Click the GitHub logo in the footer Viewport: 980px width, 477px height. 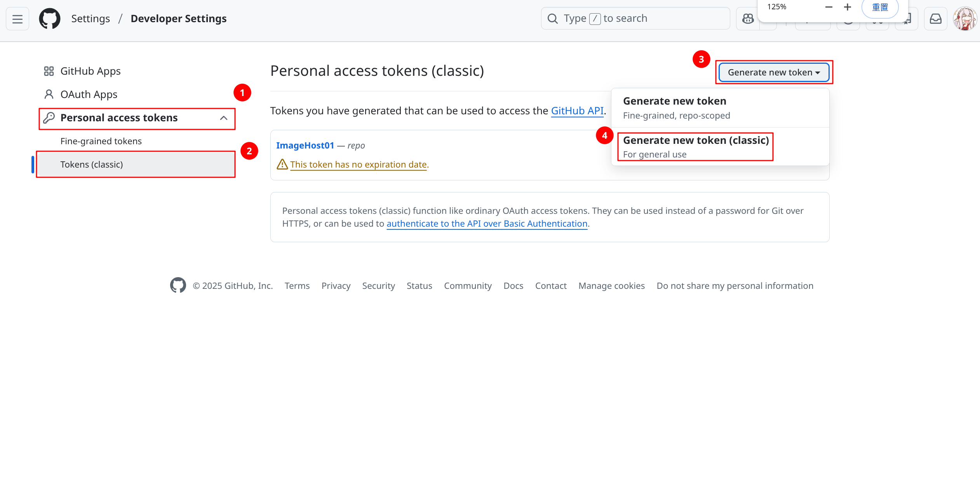(178, 285)
